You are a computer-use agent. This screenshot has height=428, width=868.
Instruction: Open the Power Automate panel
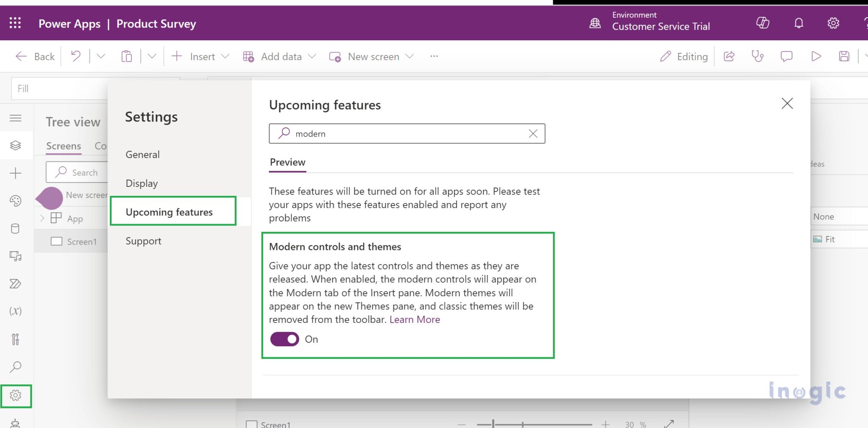pos(16,284)
